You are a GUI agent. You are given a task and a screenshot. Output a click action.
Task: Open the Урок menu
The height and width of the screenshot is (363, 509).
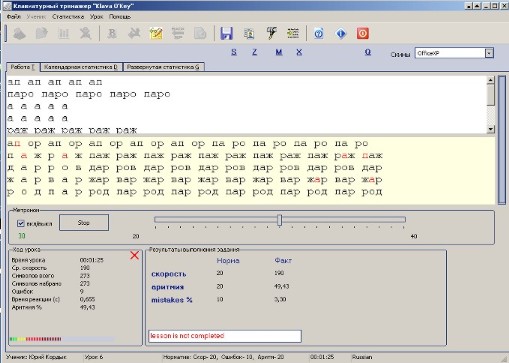point(96,17)
